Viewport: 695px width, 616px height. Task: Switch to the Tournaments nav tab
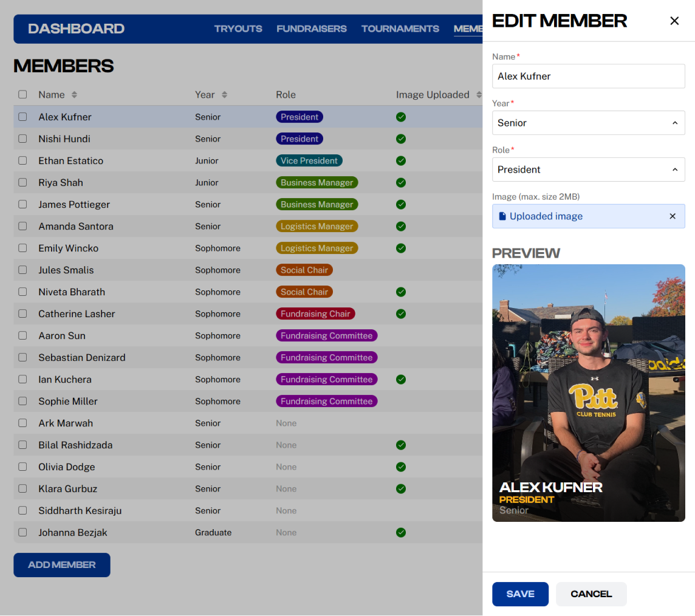tap(400, 29)
